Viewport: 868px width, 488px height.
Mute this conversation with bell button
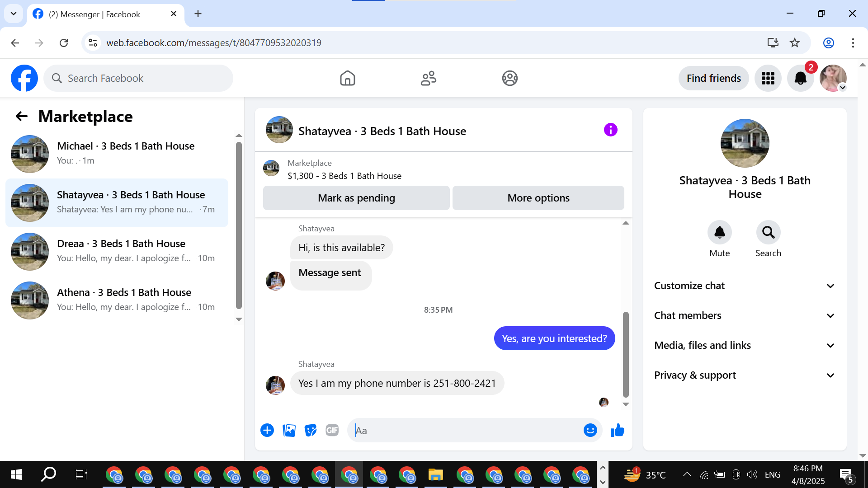tap(719, 233)
